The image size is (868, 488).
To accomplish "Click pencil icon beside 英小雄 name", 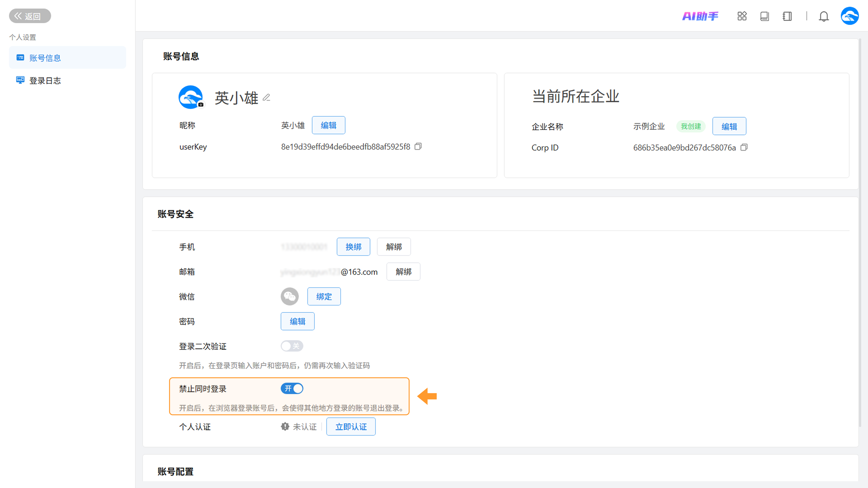I will 267,98.
